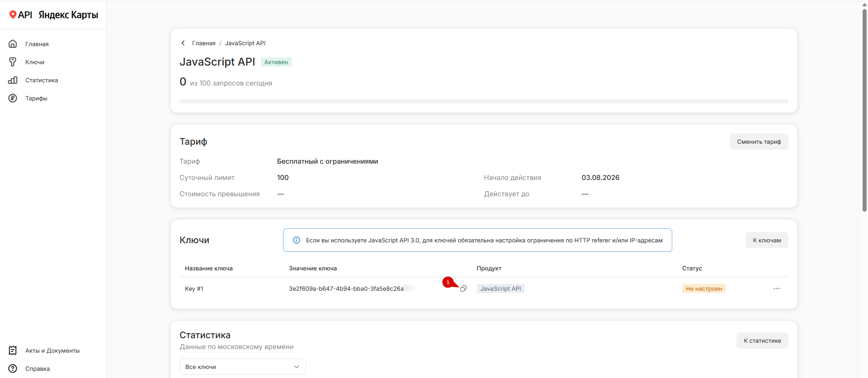Click the Стоимость превышения label

pyautogui.click(x=220, y=194)
